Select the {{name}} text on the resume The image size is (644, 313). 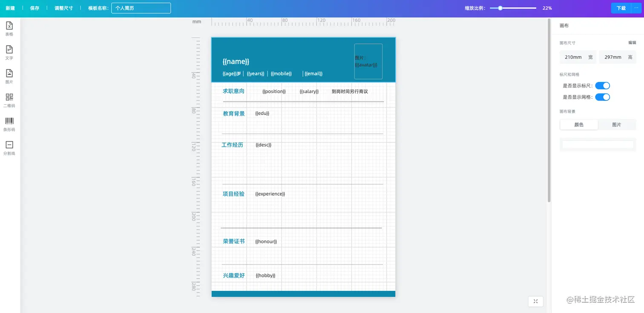point(236,62)
